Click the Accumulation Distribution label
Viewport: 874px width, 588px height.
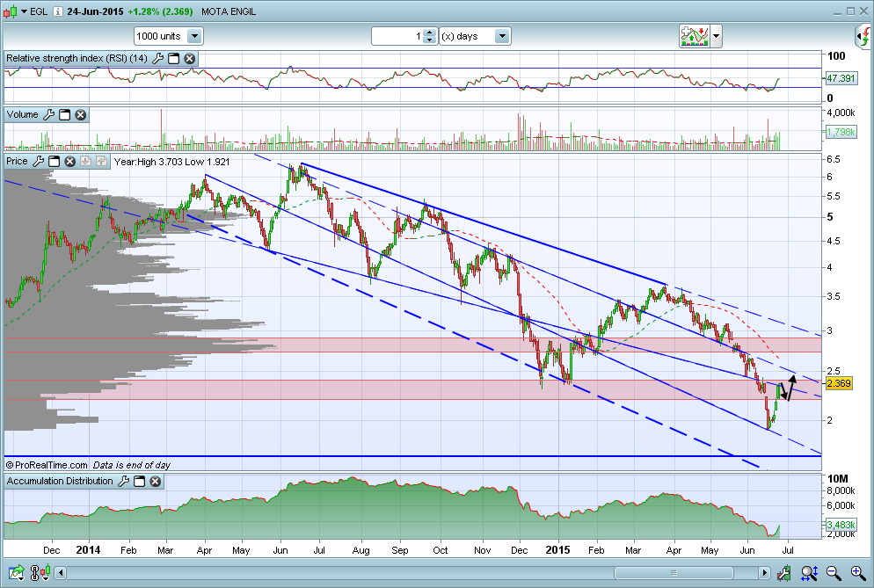click(x=60, y=482)
